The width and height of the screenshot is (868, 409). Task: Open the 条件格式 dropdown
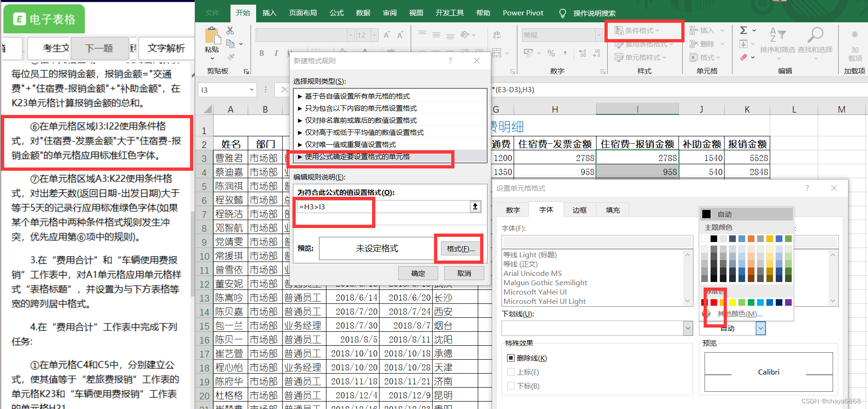[x=637, y=30]
